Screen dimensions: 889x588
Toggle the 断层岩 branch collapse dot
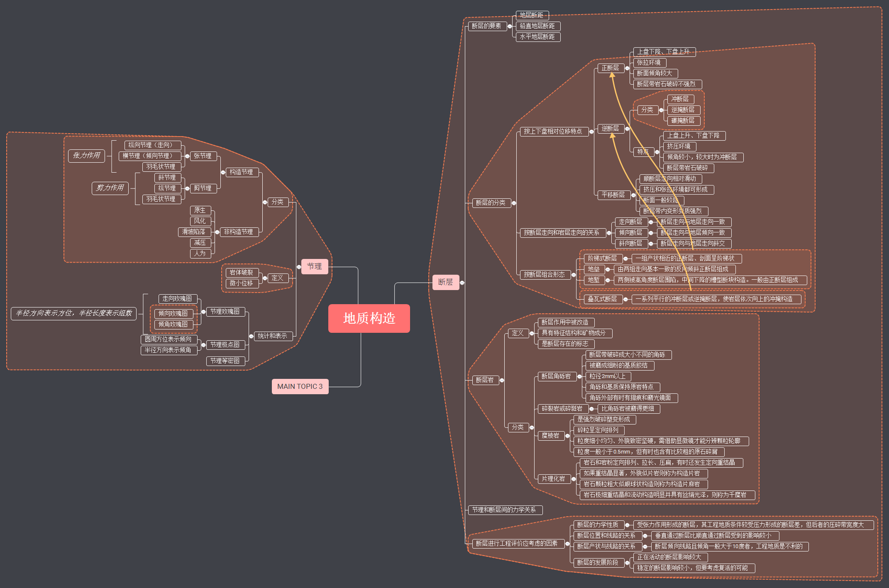[501, 380]
